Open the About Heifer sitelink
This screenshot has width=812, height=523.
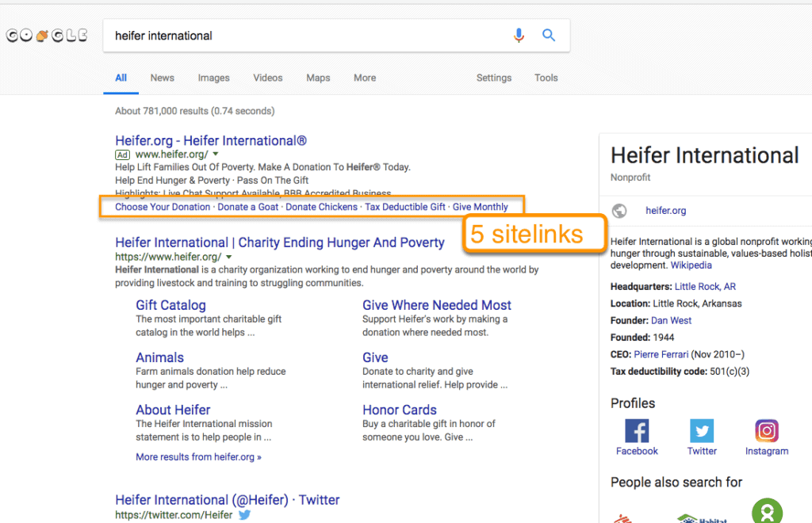click(173, 410)
